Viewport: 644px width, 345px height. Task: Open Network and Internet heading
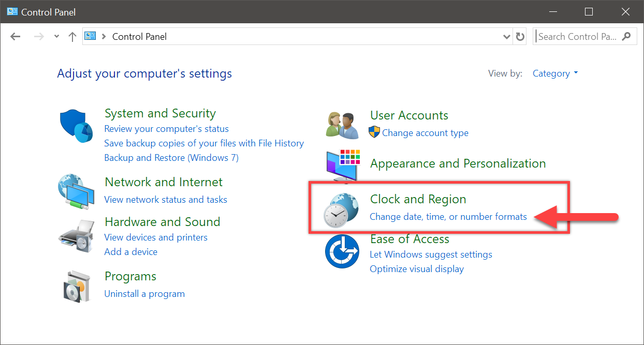pyautogui.click(x=164, y=182)
